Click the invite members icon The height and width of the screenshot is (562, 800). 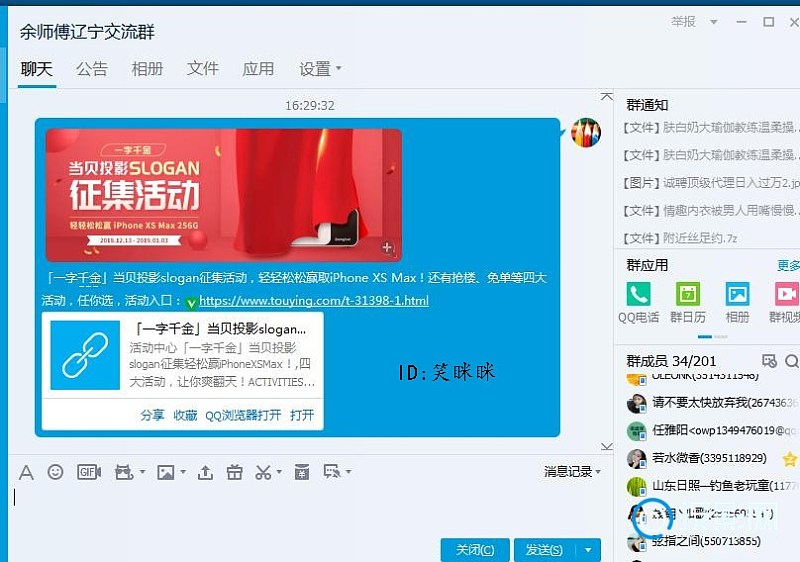click(x=769, y=361)
